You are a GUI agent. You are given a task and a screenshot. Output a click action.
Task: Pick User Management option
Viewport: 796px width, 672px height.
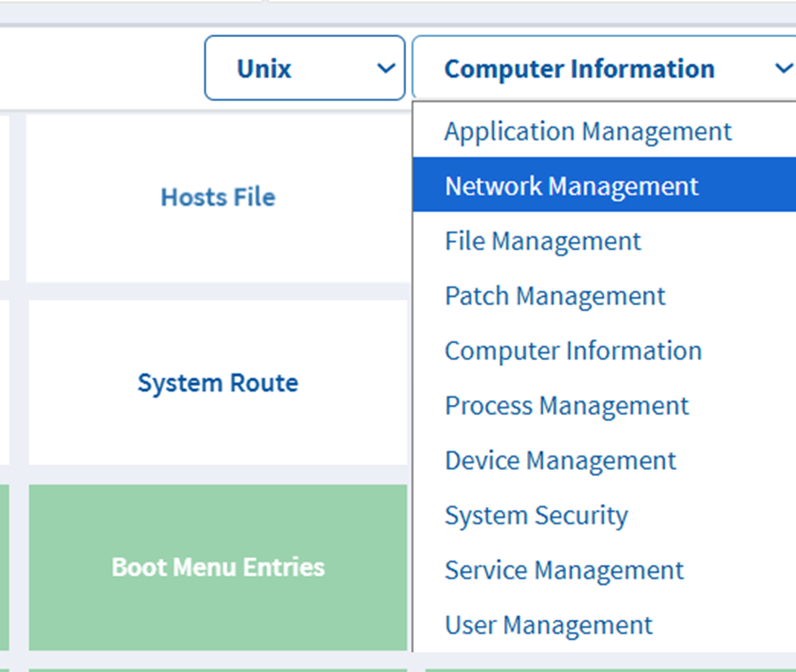pos(548,625)
